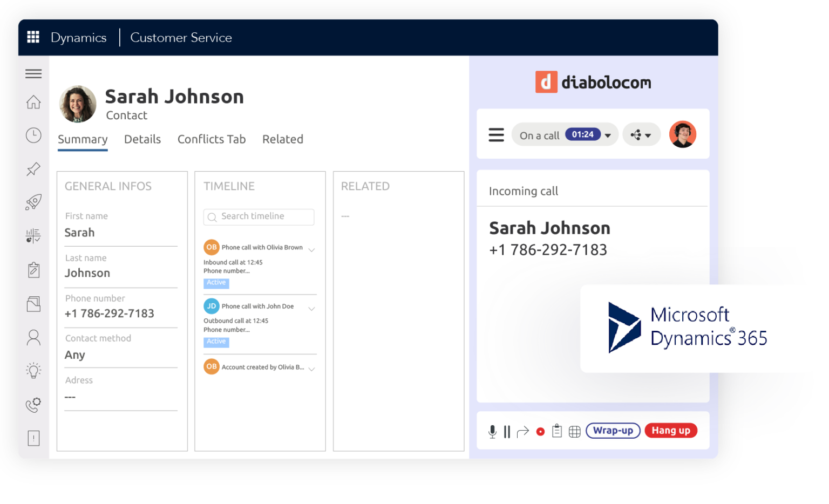Open Home in the Dynamics sidebar
Viewport: 829px width, 504px height.
[x=33, y=102]
